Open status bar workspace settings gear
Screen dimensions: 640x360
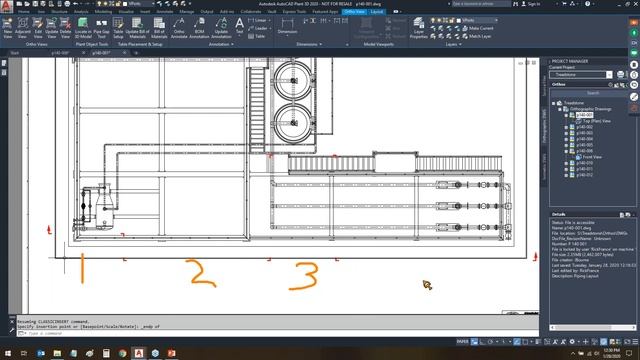572,342
